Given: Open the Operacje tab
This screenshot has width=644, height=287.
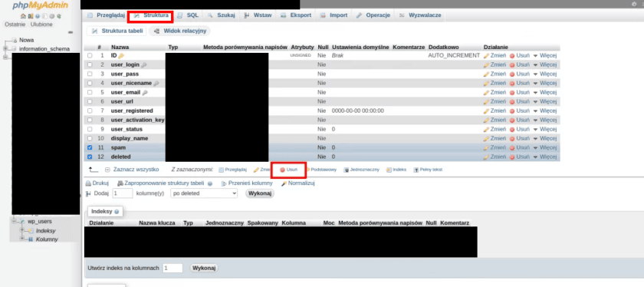Looking at the screenshot, I should [x=373, y=15].
